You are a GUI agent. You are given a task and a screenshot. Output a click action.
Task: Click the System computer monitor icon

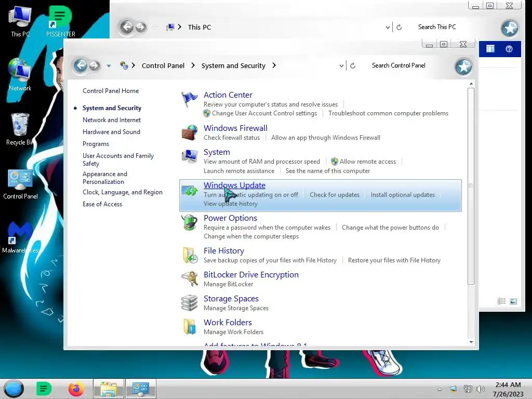[189, 156]
